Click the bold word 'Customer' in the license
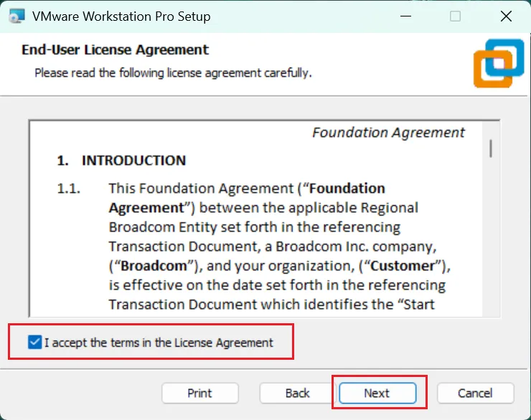The image size is (531, 420). pos(403,266)
